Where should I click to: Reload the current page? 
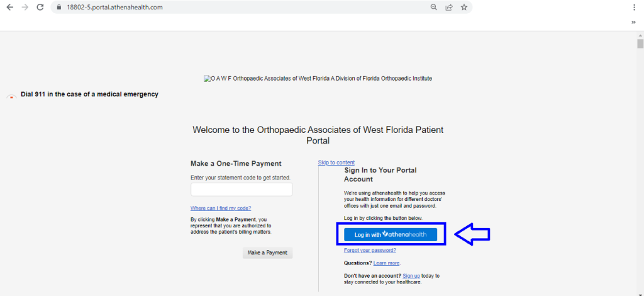coord(40,7)
